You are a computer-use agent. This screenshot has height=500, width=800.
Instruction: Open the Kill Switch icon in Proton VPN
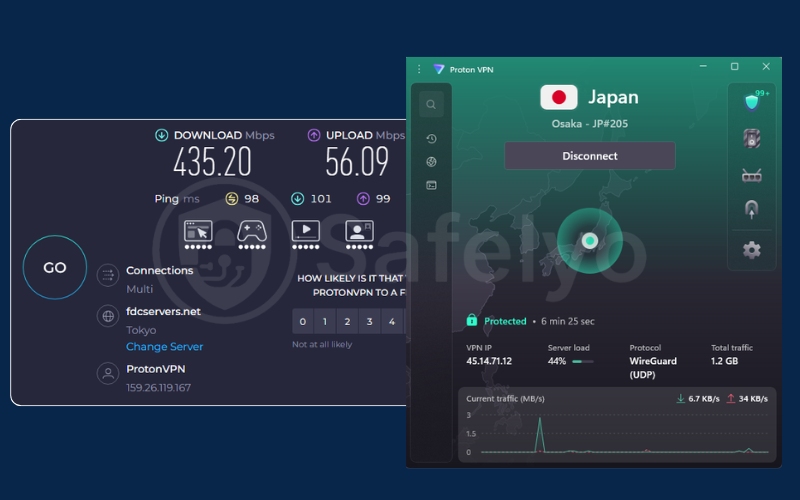752,138
